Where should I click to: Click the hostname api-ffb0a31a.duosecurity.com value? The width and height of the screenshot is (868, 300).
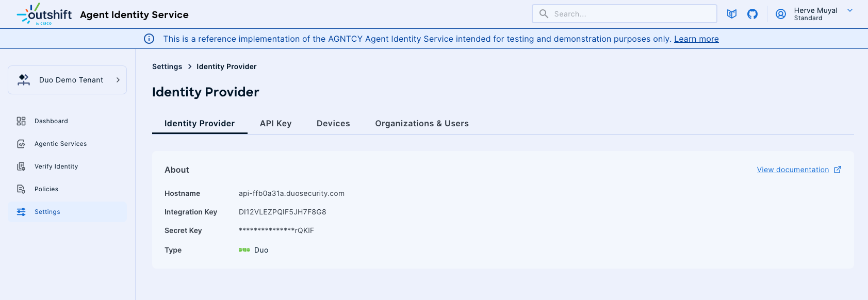(291, 193)
